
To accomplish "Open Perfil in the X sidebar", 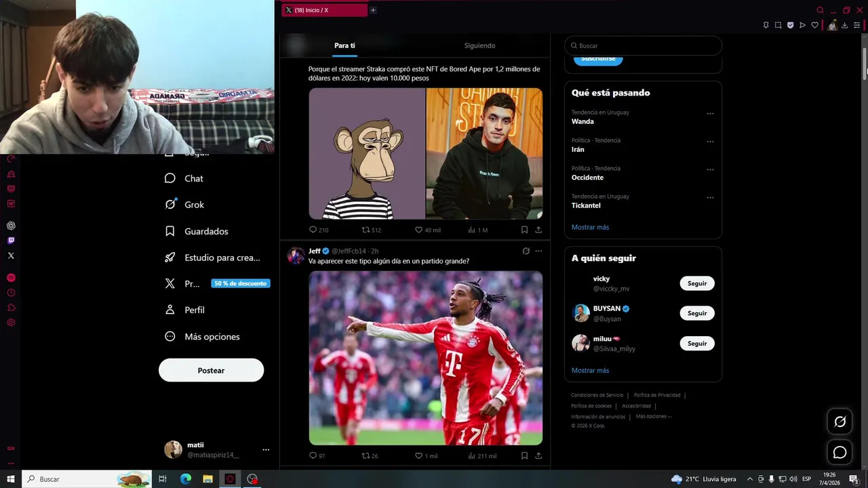I will click(184, 310).
